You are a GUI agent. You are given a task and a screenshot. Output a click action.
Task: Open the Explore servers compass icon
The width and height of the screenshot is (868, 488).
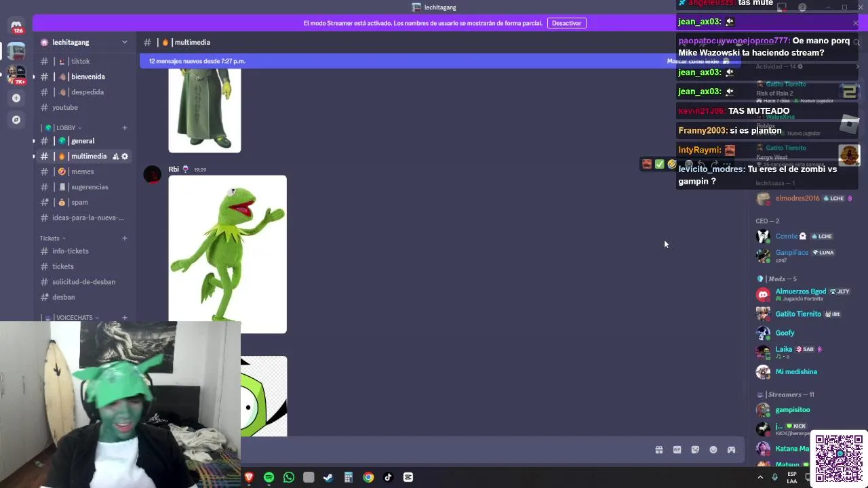click(x=16, y=120)
